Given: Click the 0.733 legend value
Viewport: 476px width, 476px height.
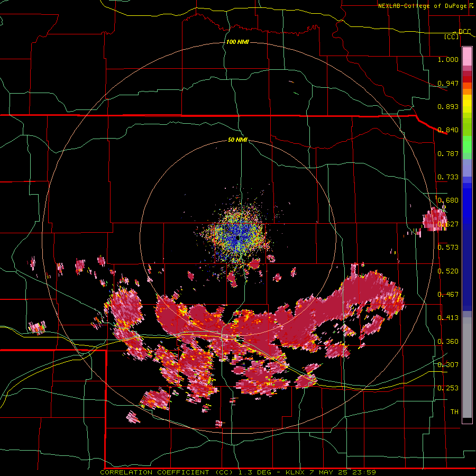Looking at the screenshot, I should point(448,177).
